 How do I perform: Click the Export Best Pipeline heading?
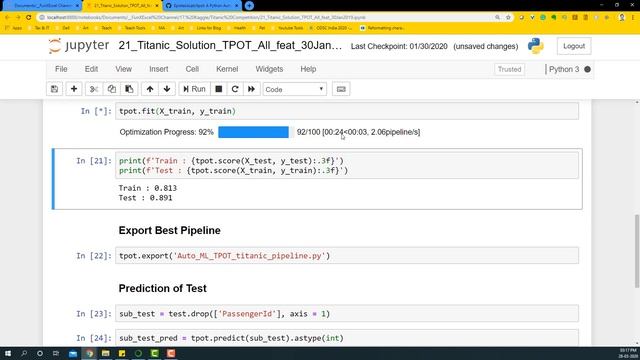coord(169,230)
